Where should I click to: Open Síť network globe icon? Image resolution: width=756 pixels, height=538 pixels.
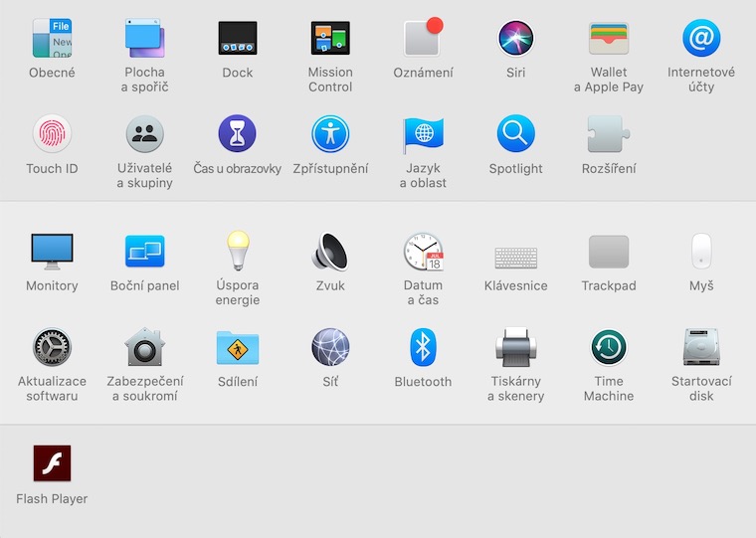pos(330,347)
